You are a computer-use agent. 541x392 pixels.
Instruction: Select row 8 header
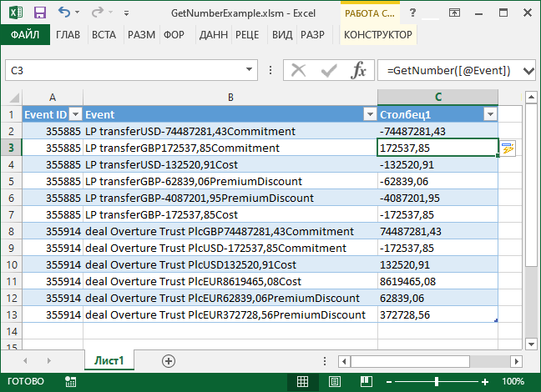click(x=12, y=231)
